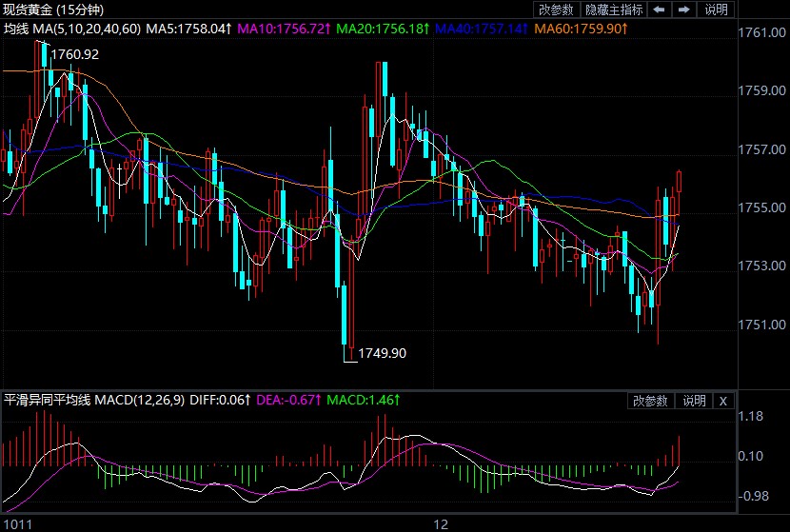Select the MA20:1756.18 value

tap(383, 29)
